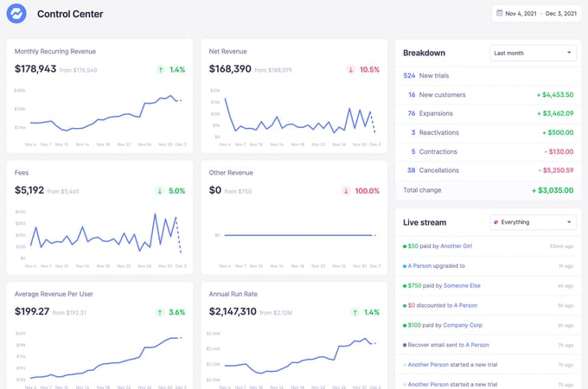Click the blue Control Center logo icon
The image size is (588, 389).
tap(16, 14)
